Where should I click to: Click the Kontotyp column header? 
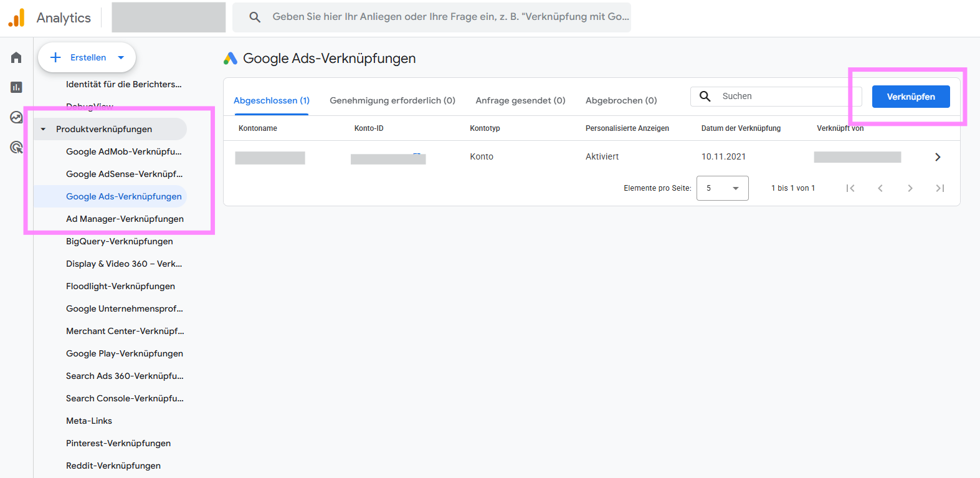tap(485, 128)
